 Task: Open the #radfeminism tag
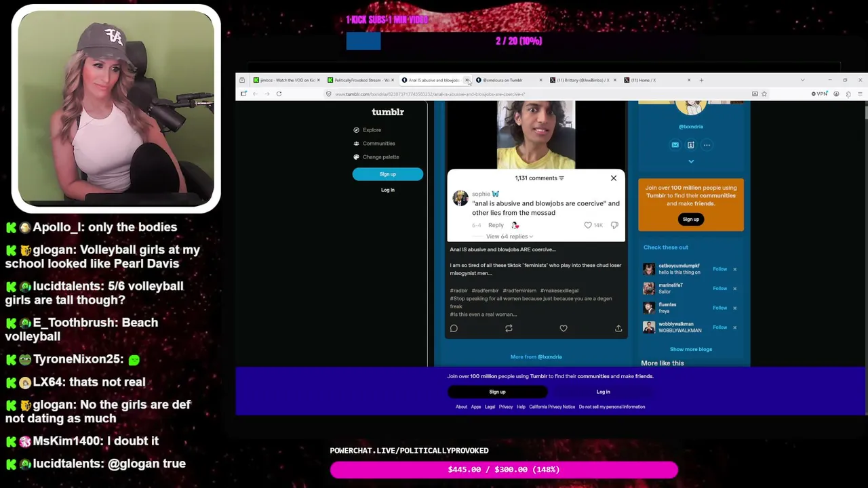(519, 291)
